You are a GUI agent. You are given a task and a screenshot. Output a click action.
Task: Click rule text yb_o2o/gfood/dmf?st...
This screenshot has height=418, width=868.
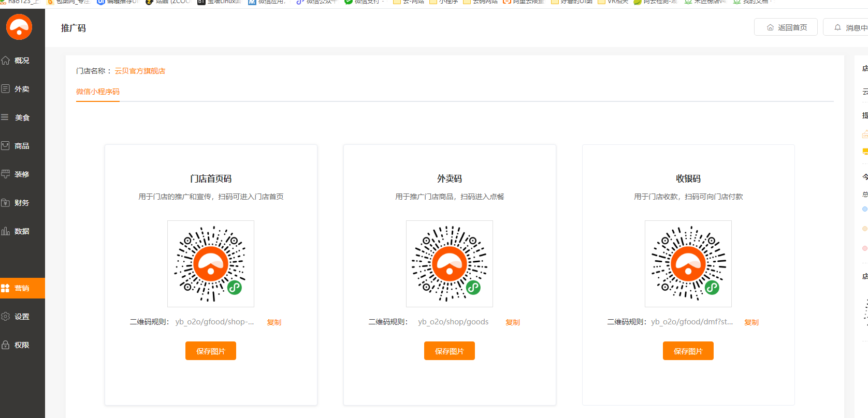click(692, 322)
